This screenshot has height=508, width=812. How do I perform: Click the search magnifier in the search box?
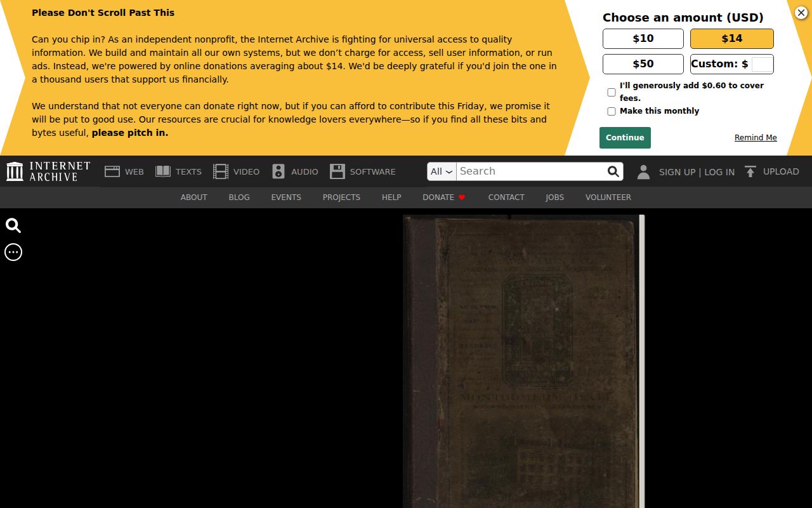[613, 171]
